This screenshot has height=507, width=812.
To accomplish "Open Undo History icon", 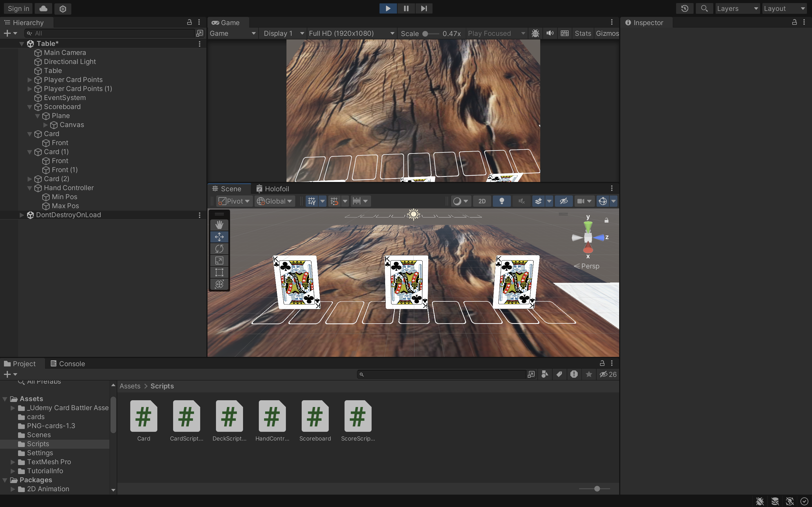I will pyautogui.click(x=685, y=8).
